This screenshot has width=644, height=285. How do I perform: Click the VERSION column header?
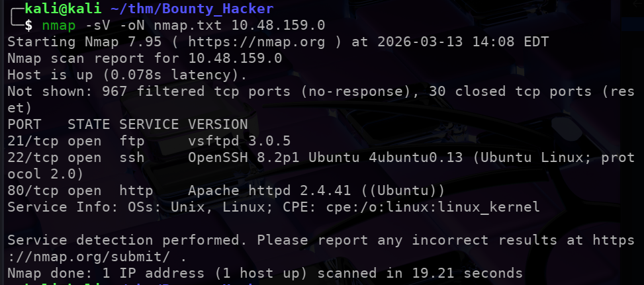218,124
